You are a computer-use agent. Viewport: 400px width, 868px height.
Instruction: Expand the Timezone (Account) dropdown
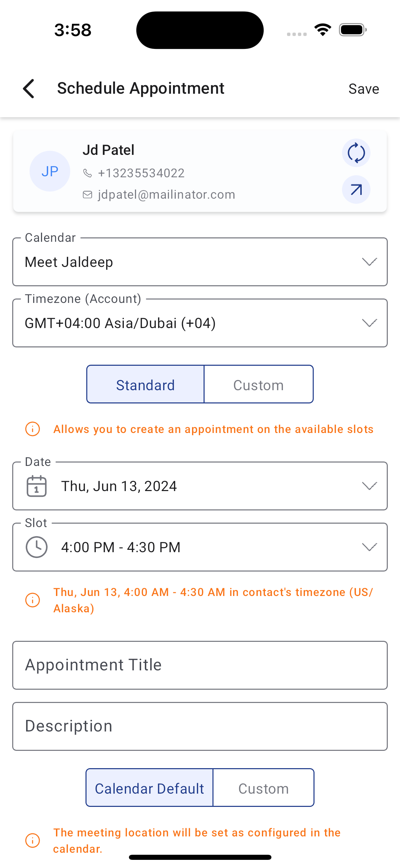pos(200,323)
